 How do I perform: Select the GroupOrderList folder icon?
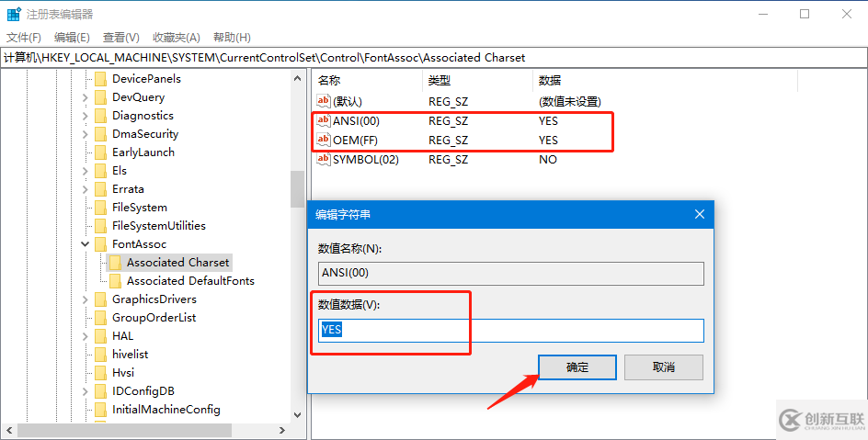point(100,318)
